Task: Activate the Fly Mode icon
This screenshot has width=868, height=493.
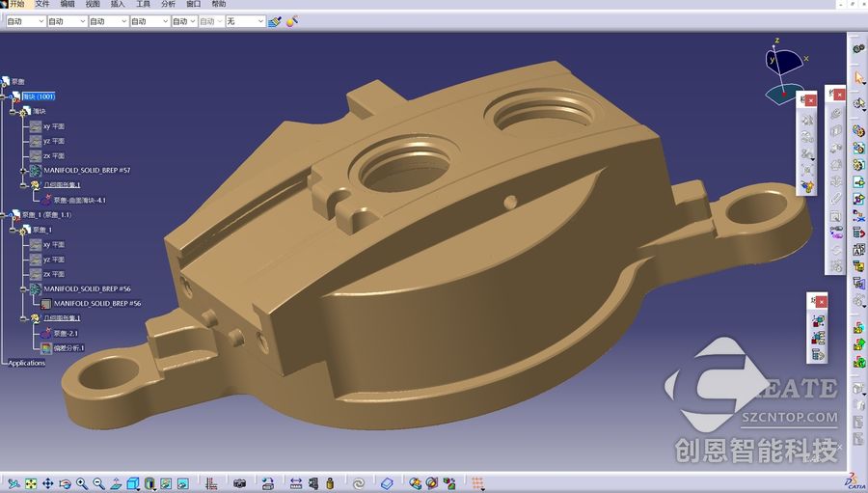Action: pos(14,483)
